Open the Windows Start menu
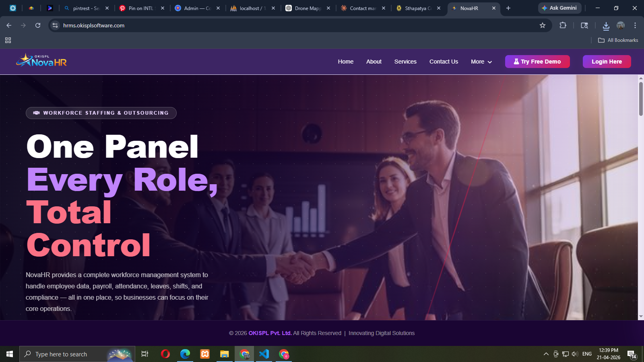Image resolution: width=644 pixels, height=362 pixels. [x=10, y=354]
